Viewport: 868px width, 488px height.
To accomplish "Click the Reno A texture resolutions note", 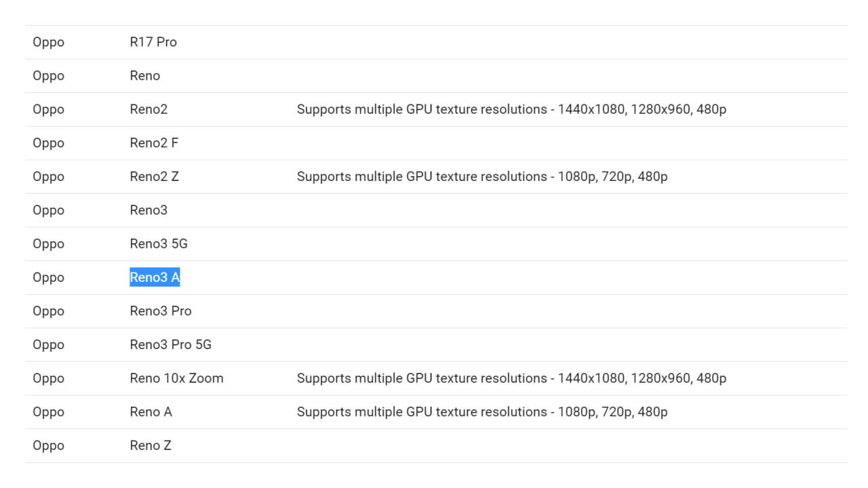I will [482, 412].
